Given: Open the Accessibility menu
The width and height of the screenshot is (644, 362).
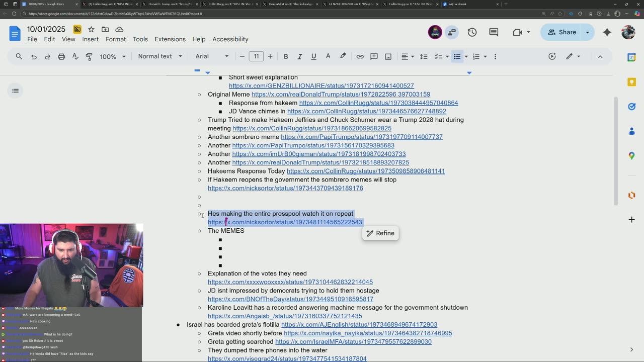Looking at the screenshot, I should 230,39.
